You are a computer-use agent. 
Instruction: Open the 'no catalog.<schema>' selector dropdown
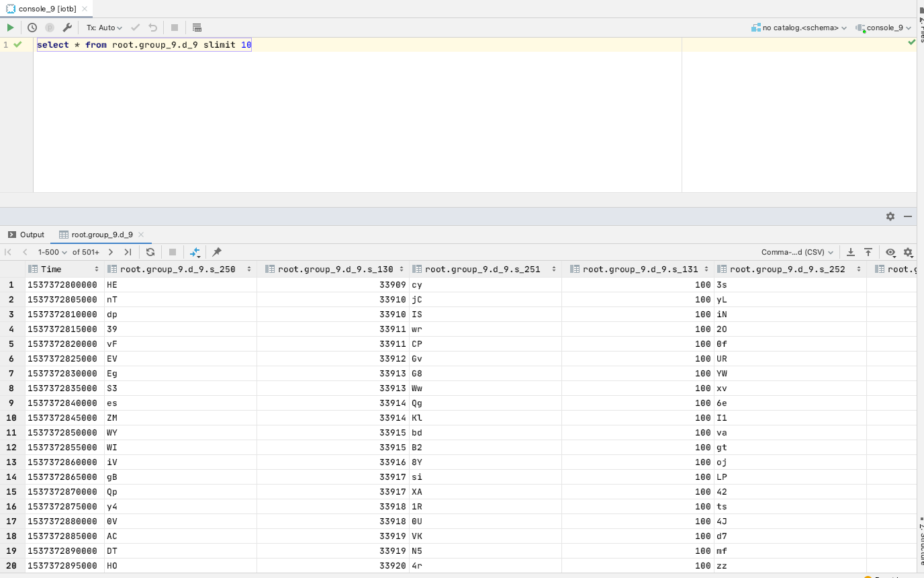point(799,28)
